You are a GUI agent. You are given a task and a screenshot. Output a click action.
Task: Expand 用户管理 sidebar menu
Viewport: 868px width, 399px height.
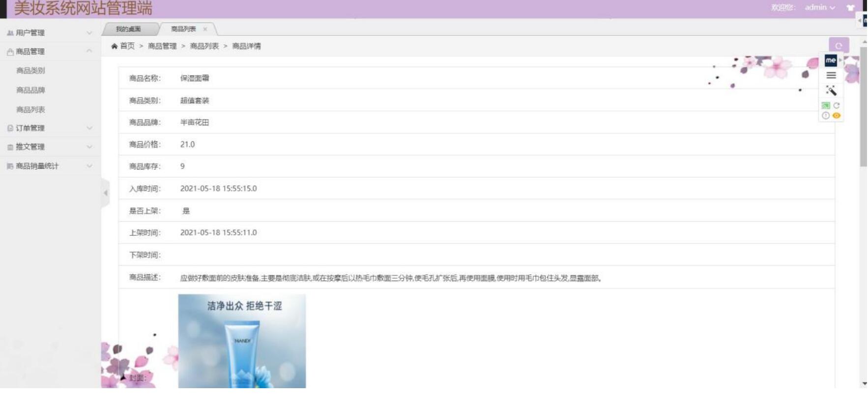click(50, 33)
